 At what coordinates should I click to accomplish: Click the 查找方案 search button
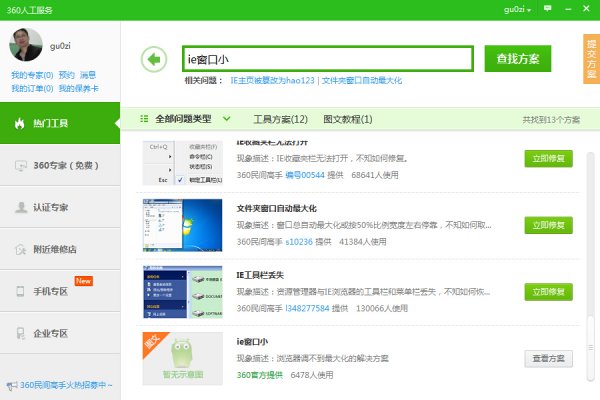[517, 59]
